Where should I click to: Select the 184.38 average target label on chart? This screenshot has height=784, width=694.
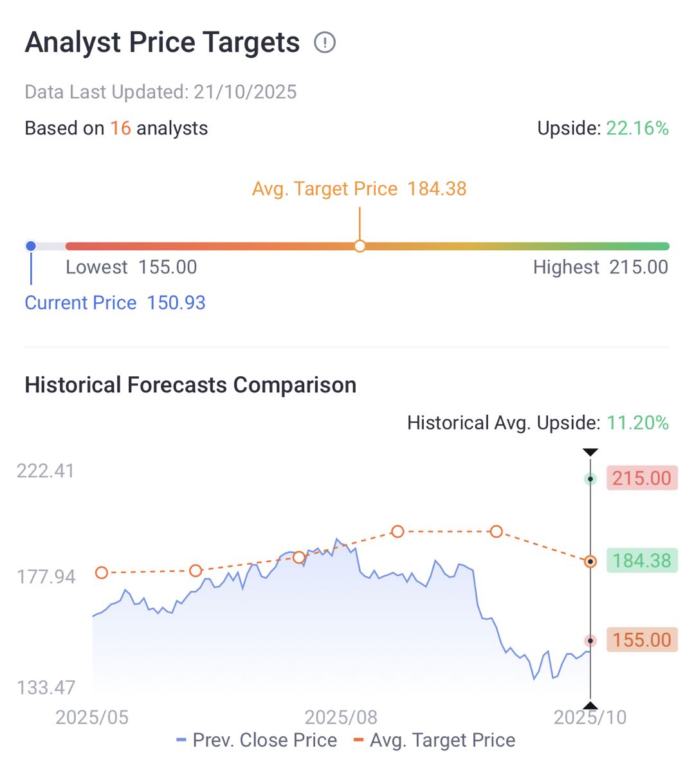pos(641,561)
